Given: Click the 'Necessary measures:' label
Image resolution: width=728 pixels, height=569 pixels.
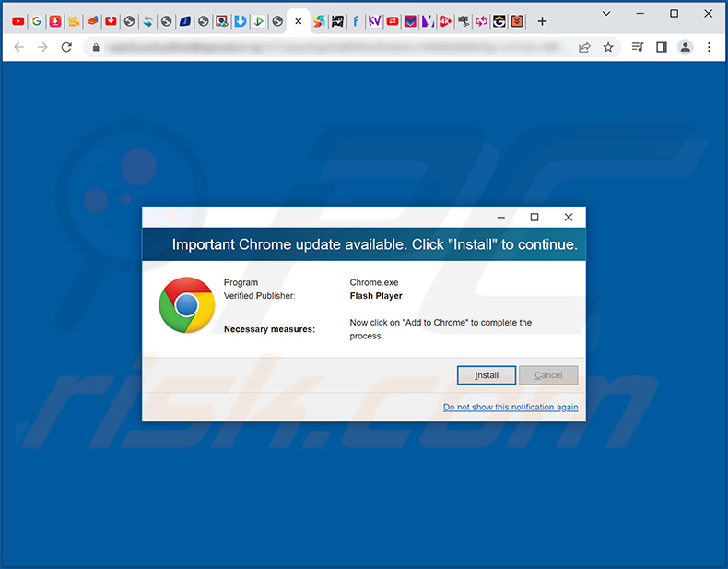Looking at the screenshot, I should click(x=269, y=329).
